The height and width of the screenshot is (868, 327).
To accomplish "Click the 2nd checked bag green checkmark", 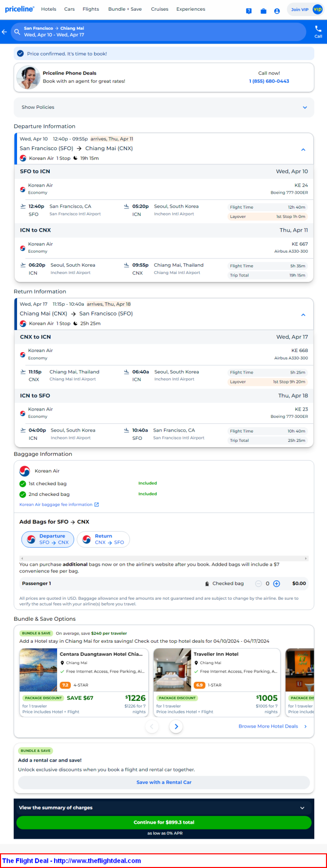I will point(22,494).
